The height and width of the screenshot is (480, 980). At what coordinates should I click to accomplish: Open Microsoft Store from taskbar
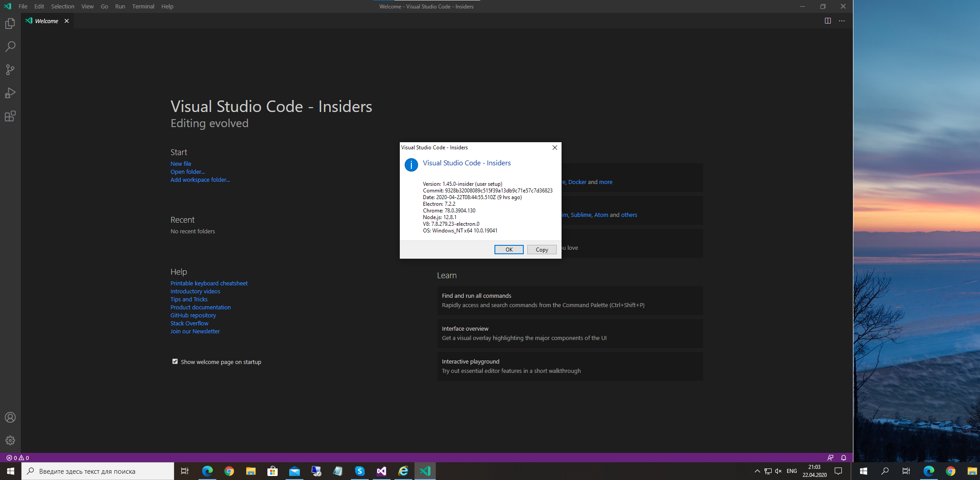[x=273, y=471]
